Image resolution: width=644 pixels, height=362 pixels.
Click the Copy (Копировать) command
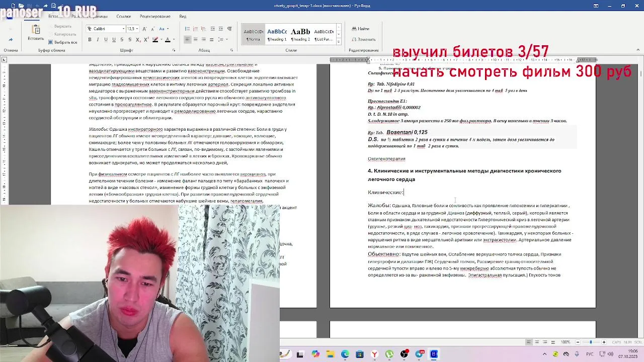pos(64,34)
